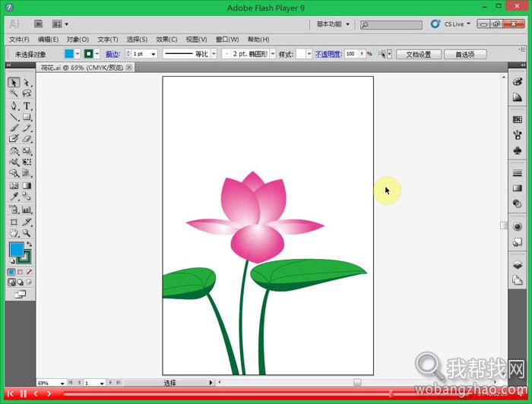The image size is (532, 404).
Task: Open the Transparency panel icon
Action: (x=517, y=204)
